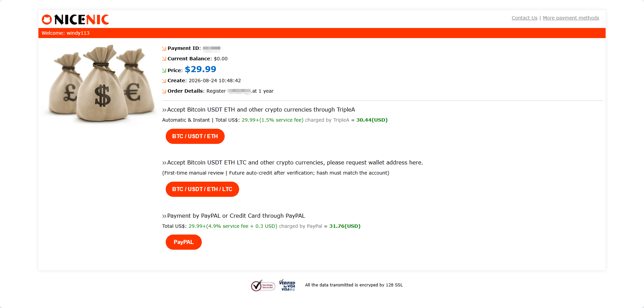Open the Contact Us link
This screenshot has width=644, height=308.
[524, 18]
